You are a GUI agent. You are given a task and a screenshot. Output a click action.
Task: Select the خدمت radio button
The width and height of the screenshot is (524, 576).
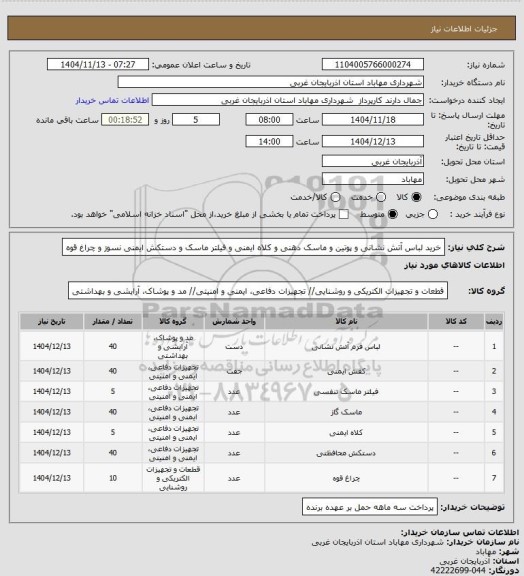[x=381, y=197]
